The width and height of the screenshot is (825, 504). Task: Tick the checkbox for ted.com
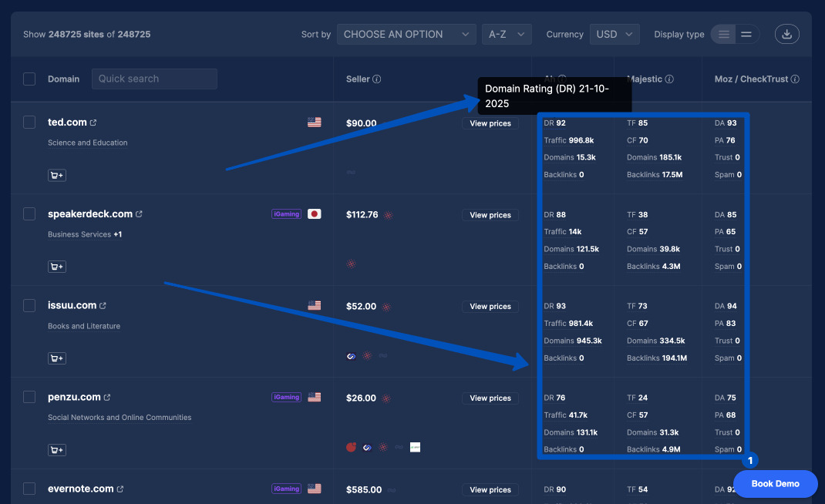(x=29, y=123)
